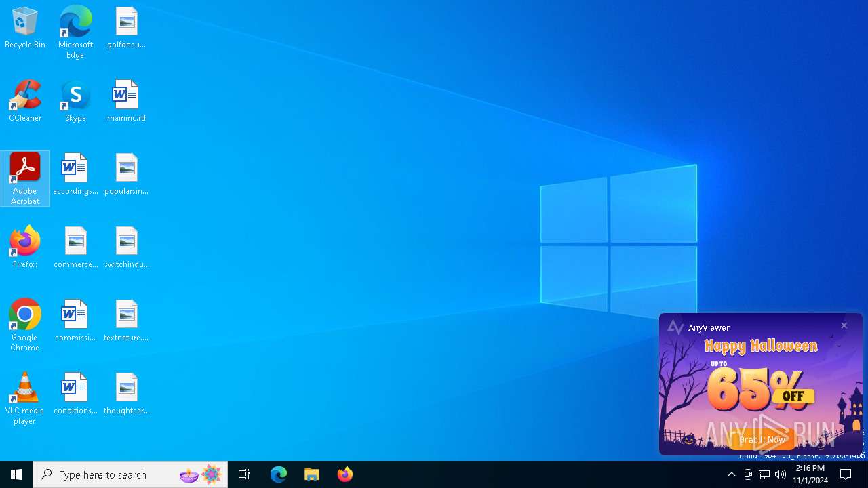Select the CCleaner desktop shortcut
The height and width of the screenshot is (488, 868).
25,101
